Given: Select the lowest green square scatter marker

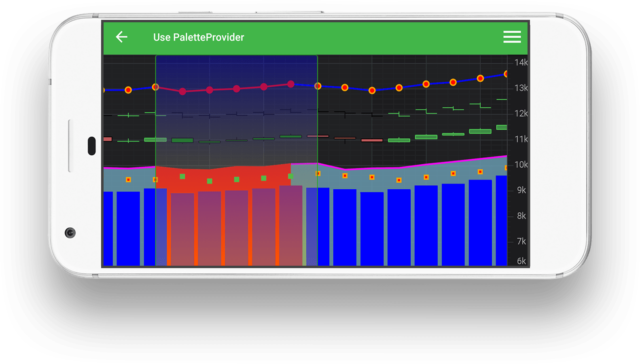Looking at the screenshot, I should click(210, 181).
